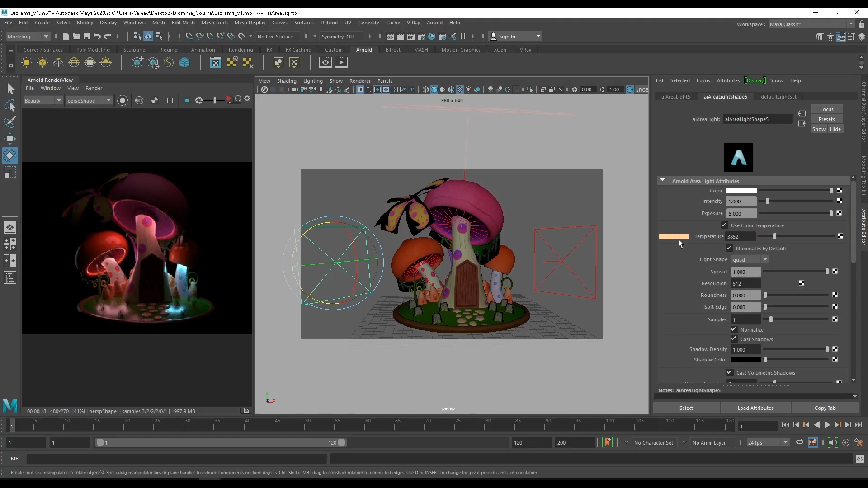Click the Load Attributes button
868x488 pixels.
point(756,408)
